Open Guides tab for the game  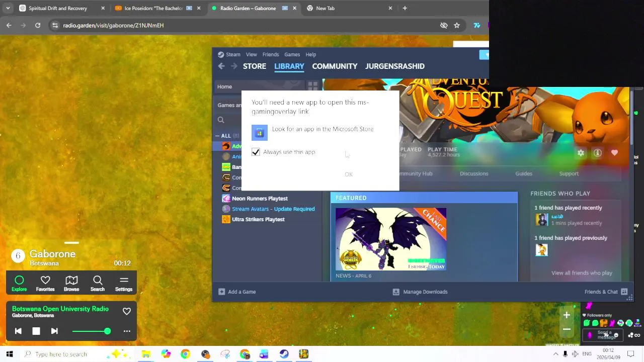coord(524,173)
